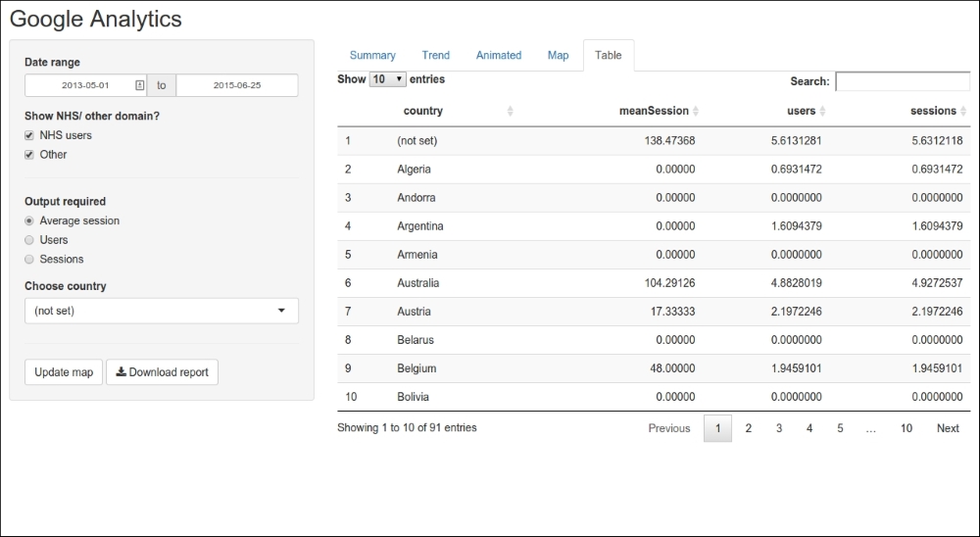Click meanSession value 48.00000
Image resolution: width=980 pixels, height=537 pixels.
[672, 368]
